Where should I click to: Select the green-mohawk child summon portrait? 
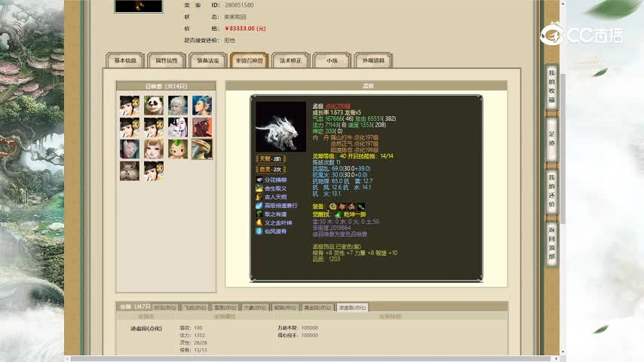178,149
